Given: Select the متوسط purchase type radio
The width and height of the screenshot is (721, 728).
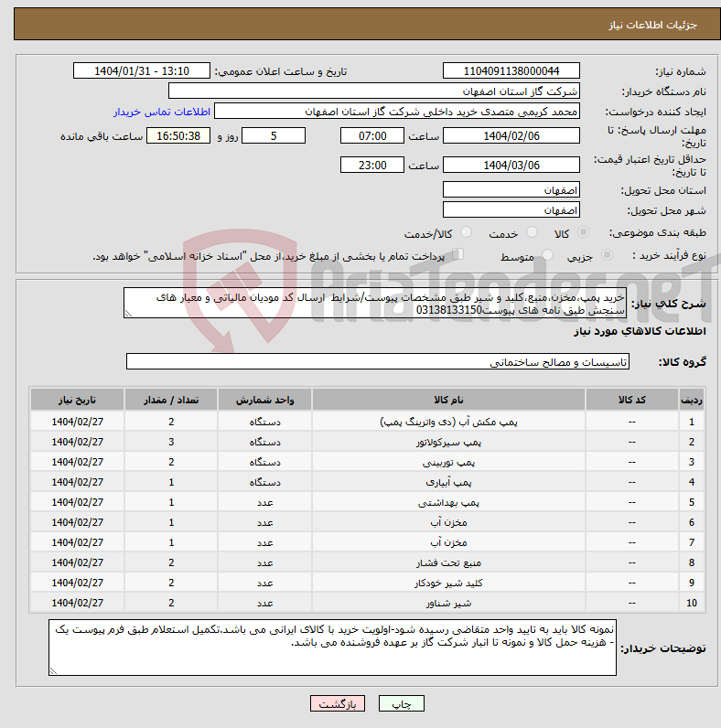Looking at the screenshot, I should click(x=548, y=255).
